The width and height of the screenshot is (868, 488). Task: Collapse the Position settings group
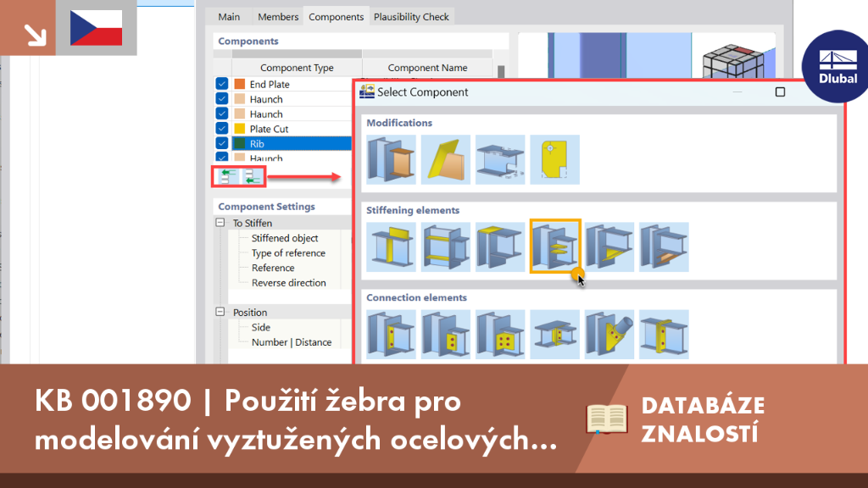pos(220,312)
